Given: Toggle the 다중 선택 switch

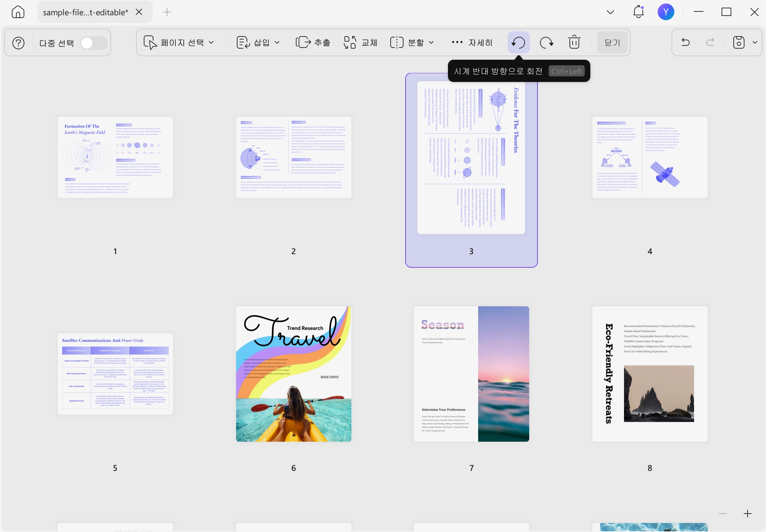Looking at the screenshot, I should (94, 43).
